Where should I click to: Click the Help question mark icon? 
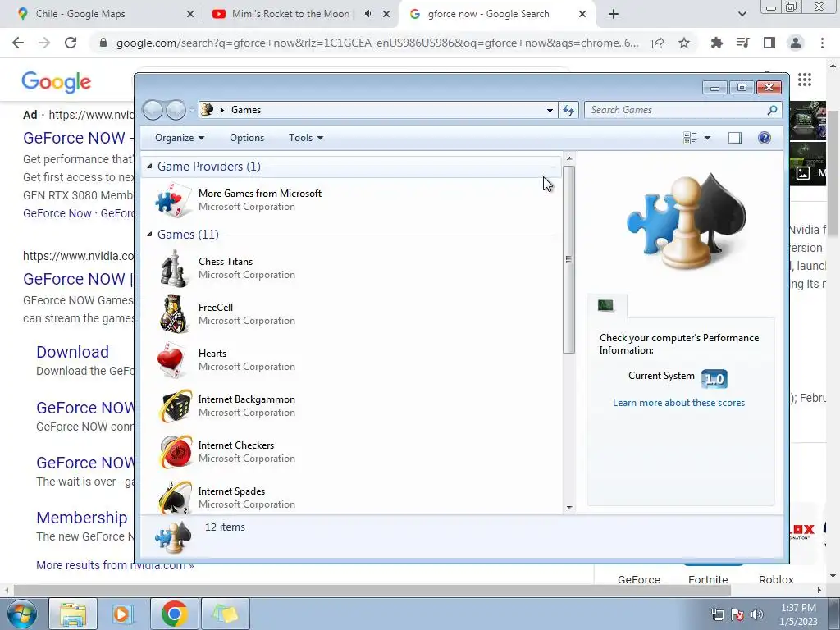(x=765, y=138)
